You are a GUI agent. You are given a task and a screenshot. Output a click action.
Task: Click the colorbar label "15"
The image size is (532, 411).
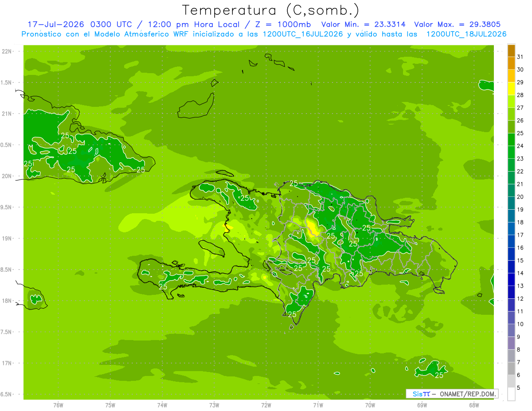coord(520,260)
